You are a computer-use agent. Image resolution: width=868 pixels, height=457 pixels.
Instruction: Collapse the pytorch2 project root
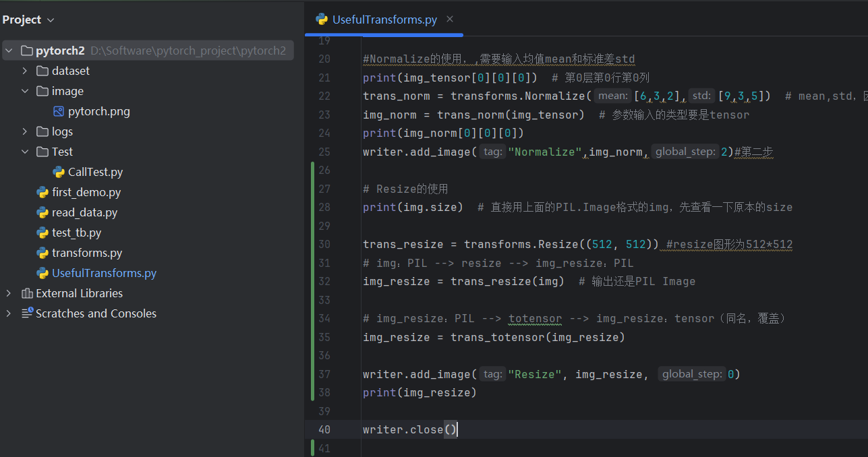click(9, 50)
